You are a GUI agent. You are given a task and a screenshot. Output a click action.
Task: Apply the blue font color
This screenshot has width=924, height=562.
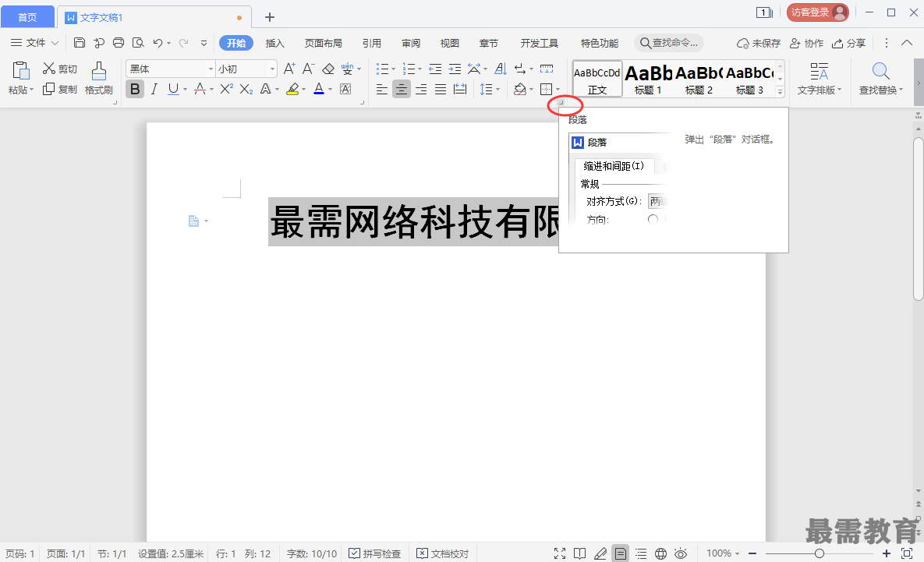coord(319,89)
